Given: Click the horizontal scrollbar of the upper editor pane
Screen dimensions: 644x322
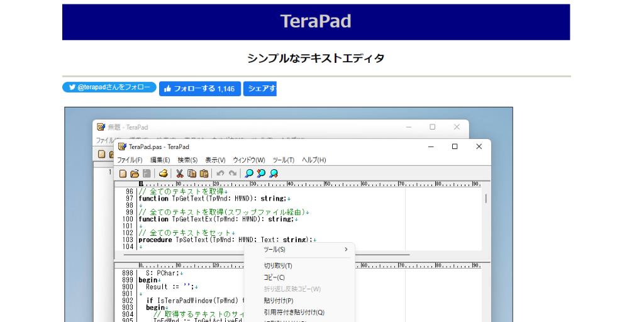Looking at the screenshot, I should tap(267, 255).
